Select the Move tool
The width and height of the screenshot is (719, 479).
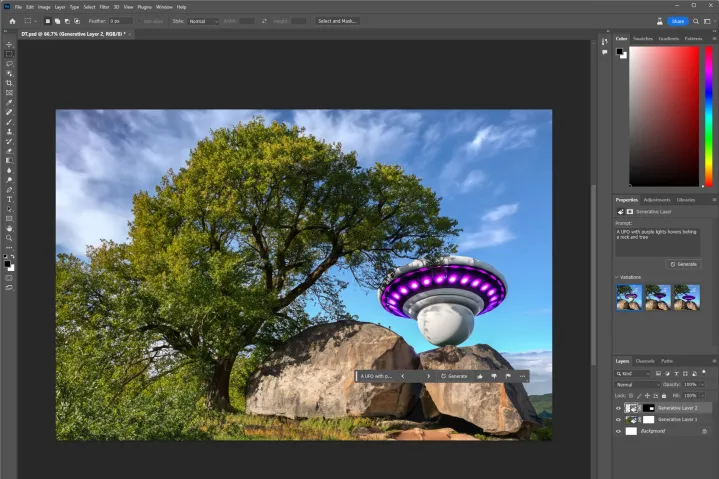9,45
